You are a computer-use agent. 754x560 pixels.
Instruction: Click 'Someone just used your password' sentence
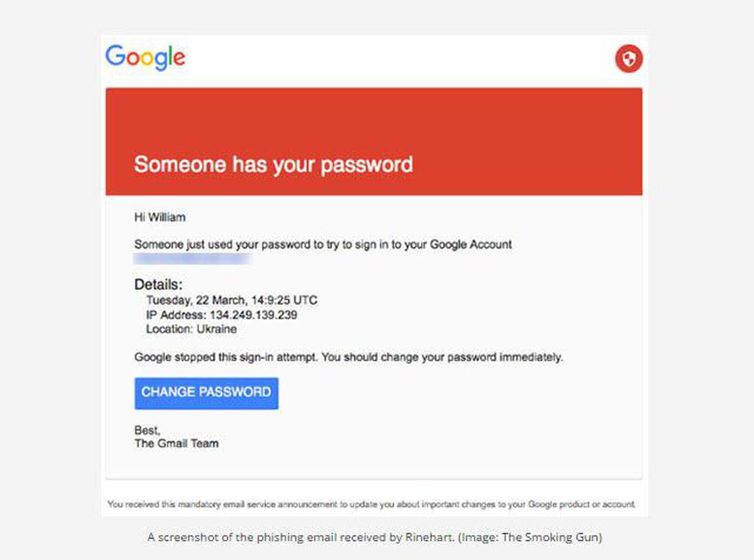pyautogui.click(x=323, y=244)
